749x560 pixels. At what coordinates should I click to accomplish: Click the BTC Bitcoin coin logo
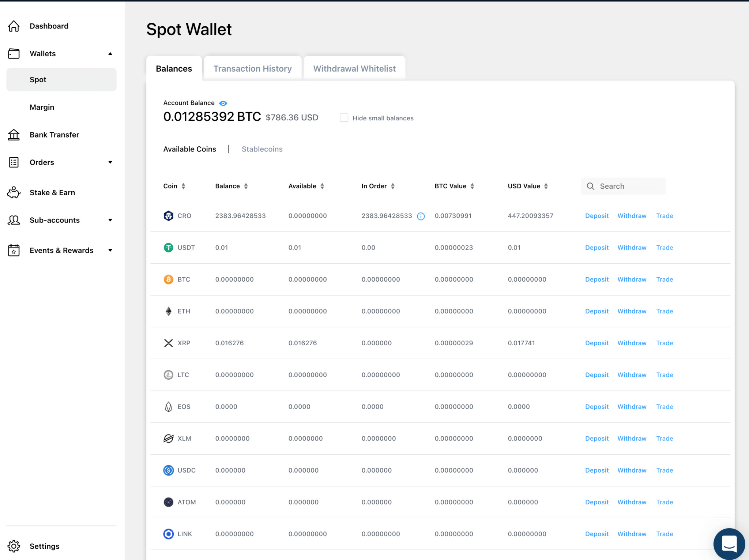click(x=168, y=279)
